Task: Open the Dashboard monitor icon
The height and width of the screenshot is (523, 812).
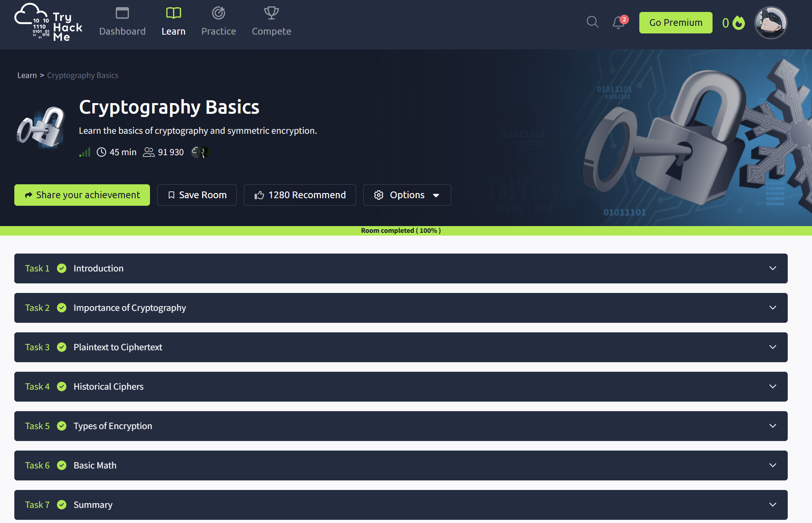Action: coord(122,13)
